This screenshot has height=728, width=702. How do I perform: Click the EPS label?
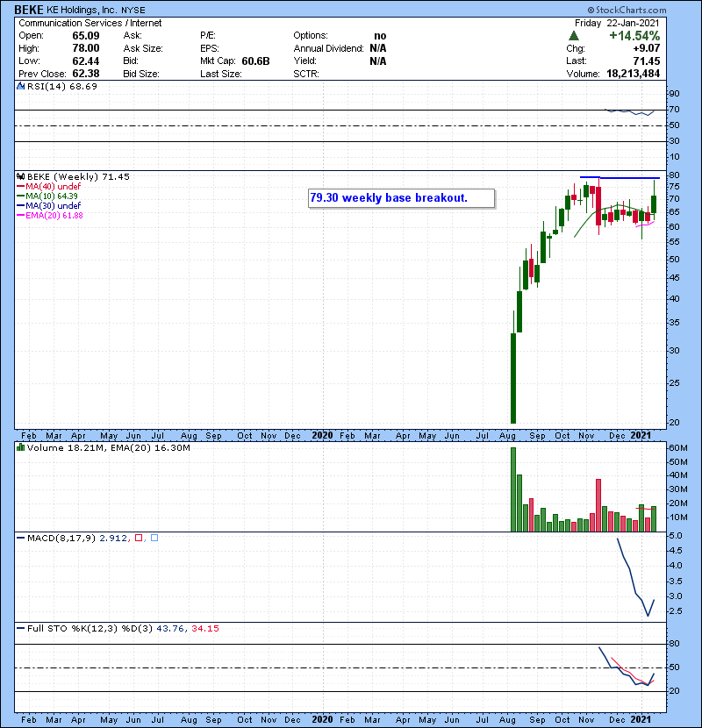[210, 48]
